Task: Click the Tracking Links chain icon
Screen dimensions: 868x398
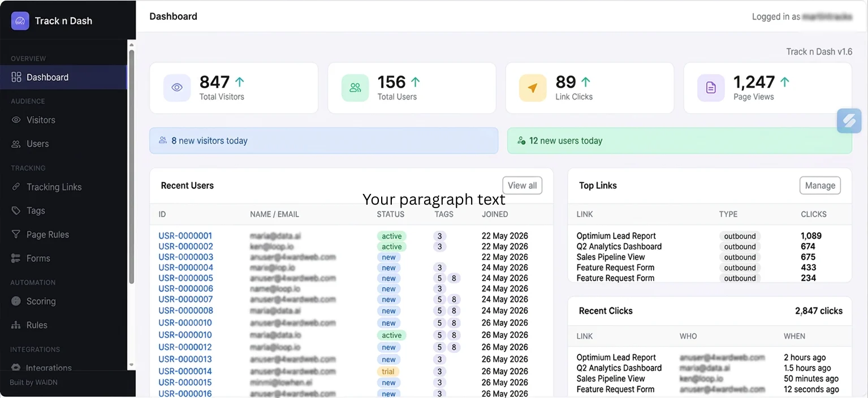Action: (16, 187)
